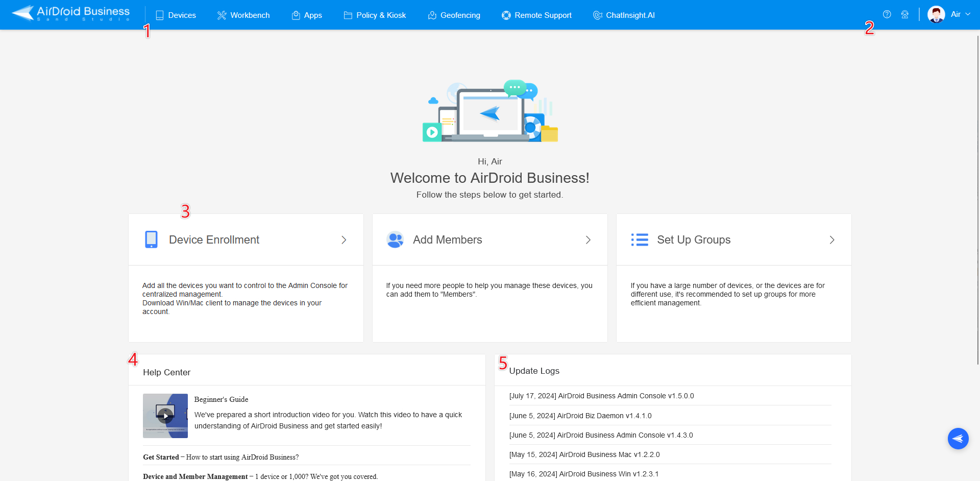Expand the Add Members chevron
Viewport: 980px width, 481px height.
pos(588,240)
